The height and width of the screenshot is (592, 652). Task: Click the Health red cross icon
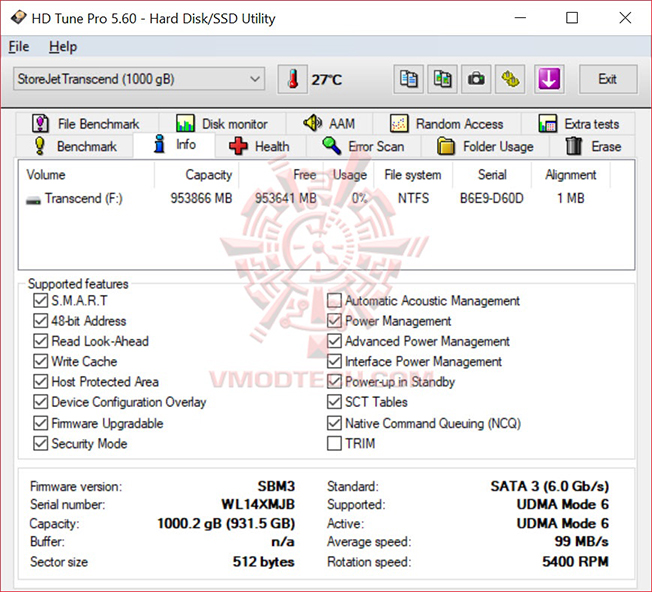(x=238, y=146)
